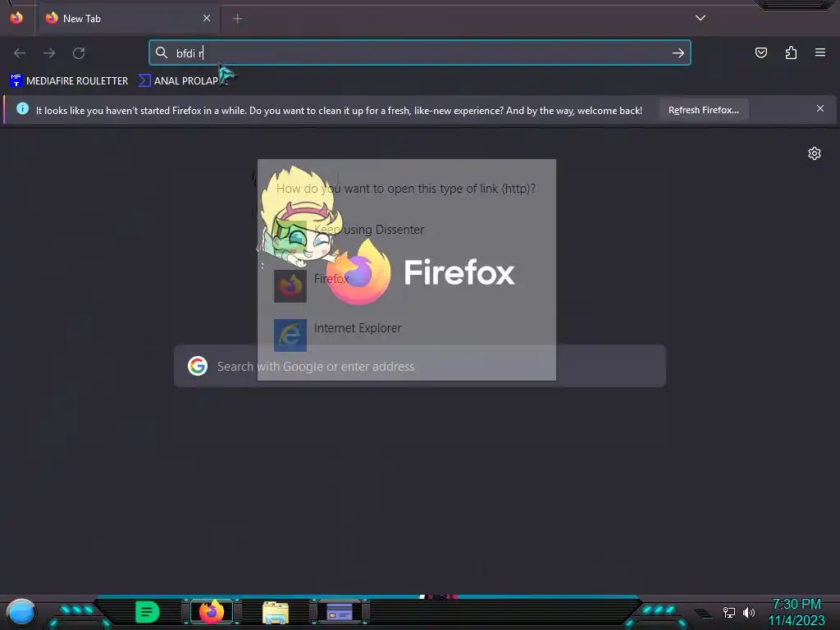Open the List all tabs chevron
Viewport: 840px width, 630px height.
pyautogui.click(x=701, y=18)
